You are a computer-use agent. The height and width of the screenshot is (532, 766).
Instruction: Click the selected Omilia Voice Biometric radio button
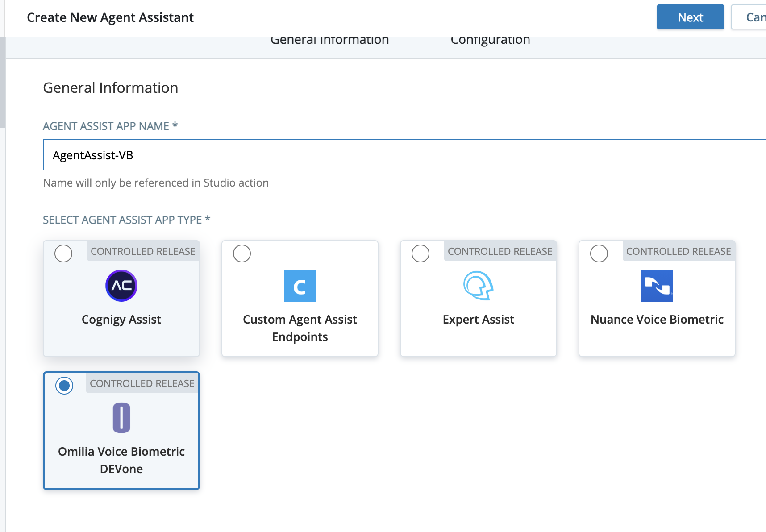point(64,386)
